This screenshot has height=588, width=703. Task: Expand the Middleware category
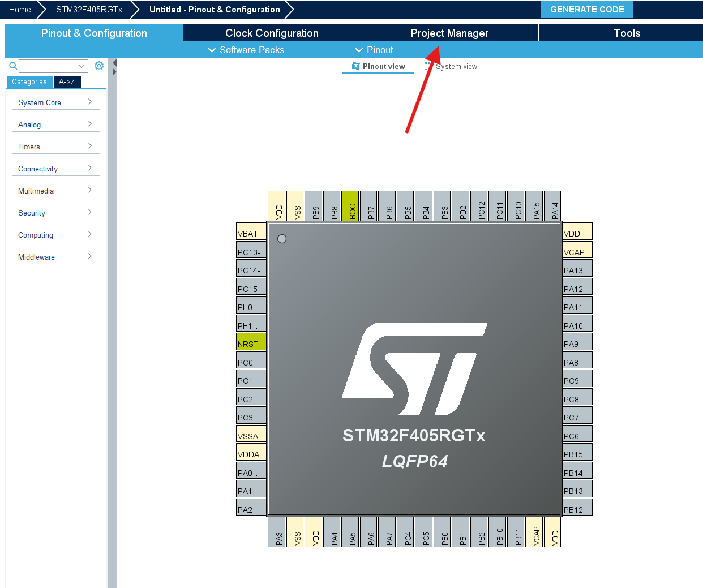coord(55,257)
